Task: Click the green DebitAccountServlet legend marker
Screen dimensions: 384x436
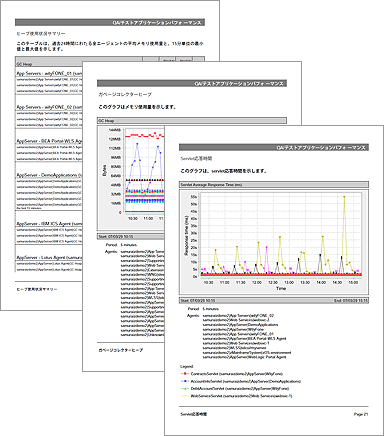Action: coord(185,388)
